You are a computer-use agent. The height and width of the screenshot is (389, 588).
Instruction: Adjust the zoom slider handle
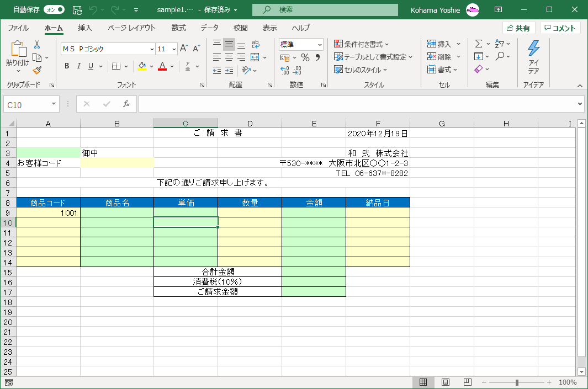(517, 382)
